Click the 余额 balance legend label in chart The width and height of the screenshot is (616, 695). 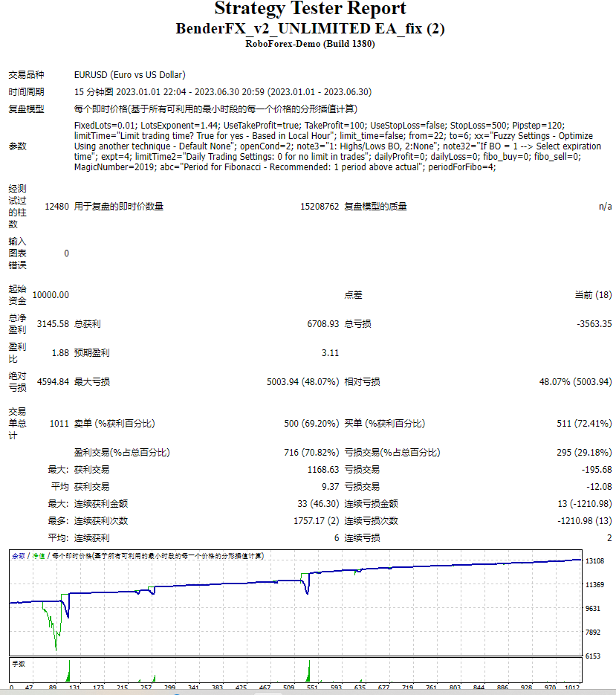pos(18,556)
